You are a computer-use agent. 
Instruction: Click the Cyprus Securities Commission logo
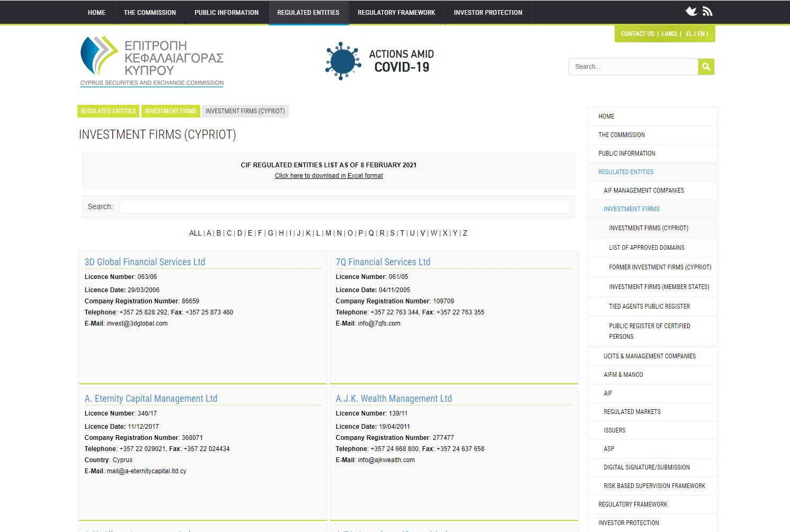152,61
